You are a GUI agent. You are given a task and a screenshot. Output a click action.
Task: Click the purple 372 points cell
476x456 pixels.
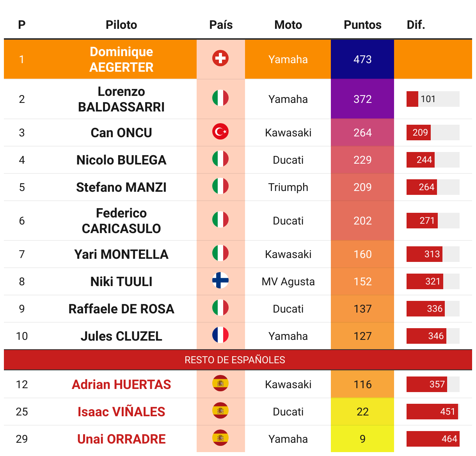pyautogui.click(x=362, y=99)
